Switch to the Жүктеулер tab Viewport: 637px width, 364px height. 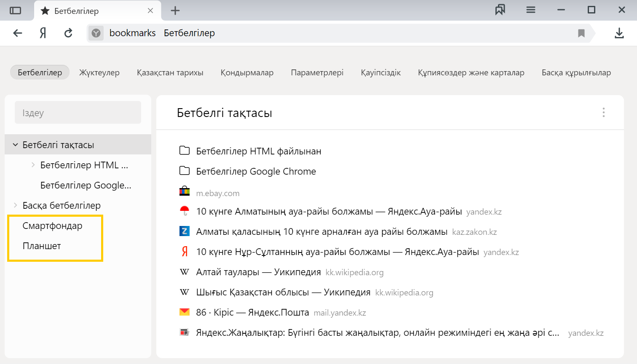99,72
